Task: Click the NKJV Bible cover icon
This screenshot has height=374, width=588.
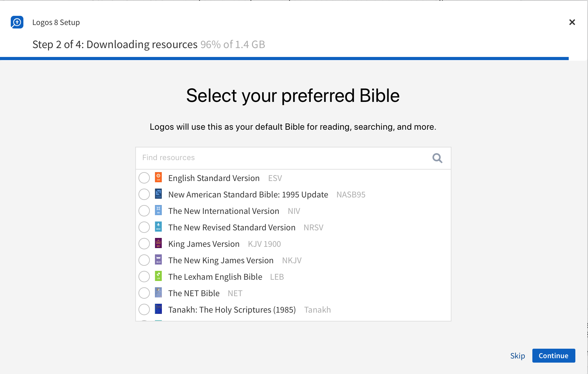Action: pos(158,260)
